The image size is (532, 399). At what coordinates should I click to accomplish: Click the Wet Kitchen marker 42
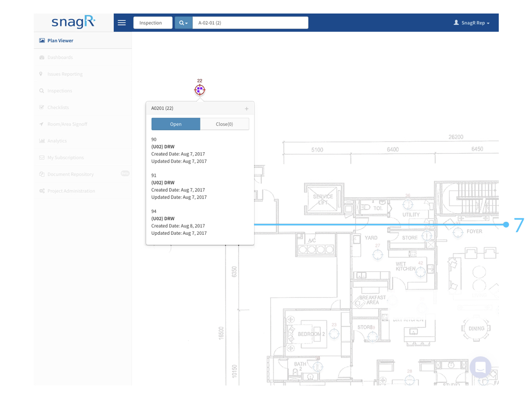[x=420, y=272]
